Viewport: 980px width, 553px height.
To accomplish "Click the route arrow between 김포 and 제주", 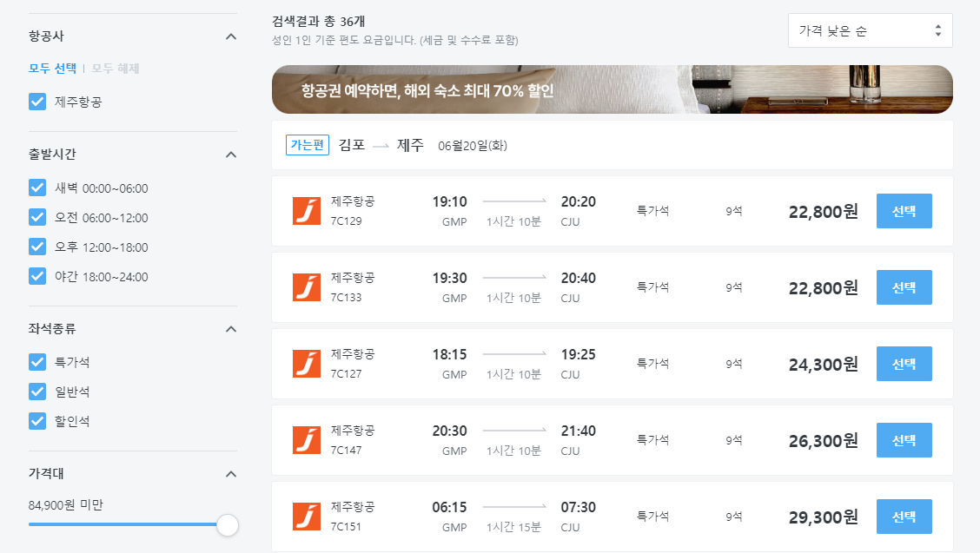I will coord(379,144).
